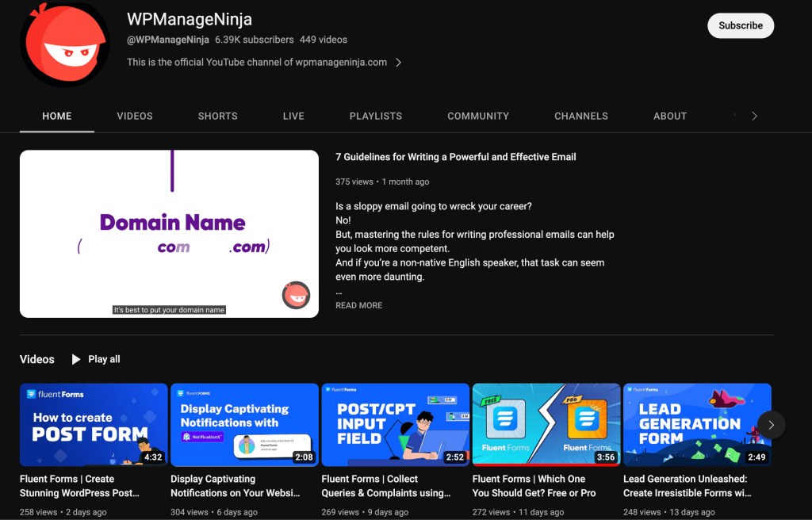Show next videos with carousel arrow
The image size is (812, 520).
[771, 425]
